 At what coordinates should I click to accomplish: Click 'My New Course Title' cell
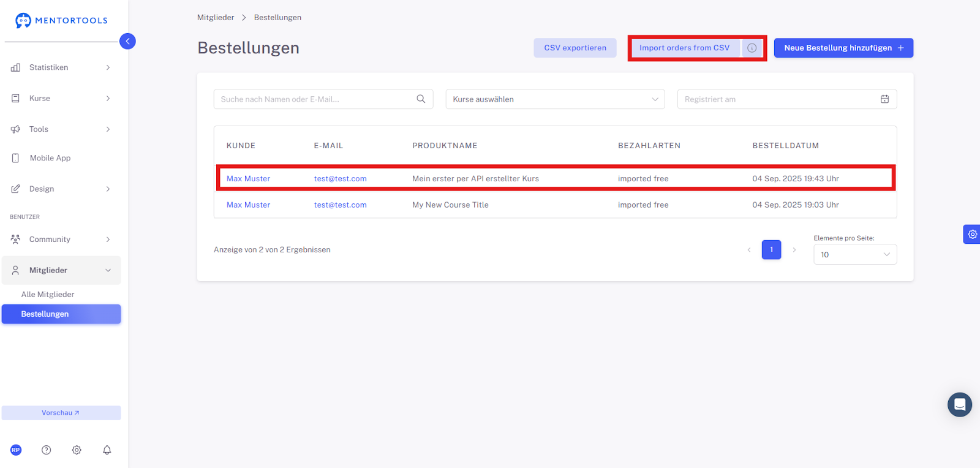click(450, 205)
